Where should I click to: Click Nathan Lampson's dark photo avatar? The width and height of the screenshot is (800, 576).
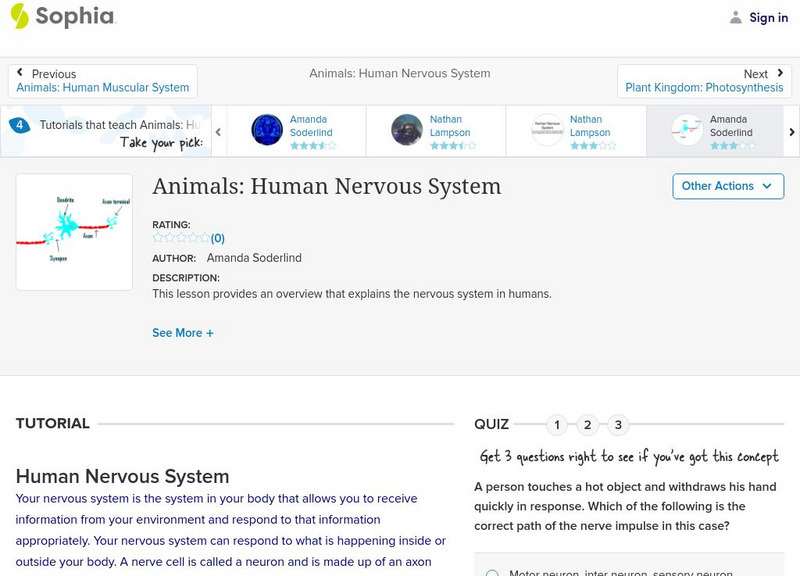point(407,130)
